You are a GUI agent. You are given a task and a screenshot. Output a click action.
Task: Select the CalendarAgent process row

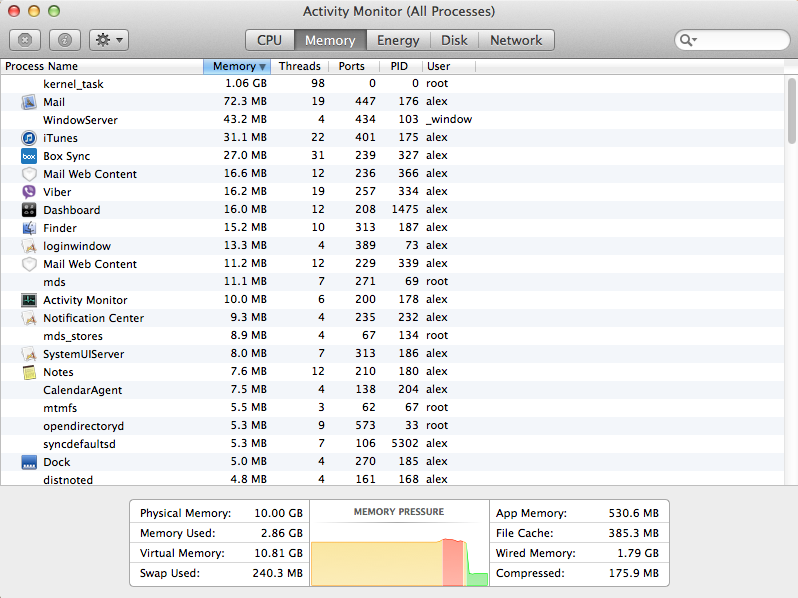point(392,390)
